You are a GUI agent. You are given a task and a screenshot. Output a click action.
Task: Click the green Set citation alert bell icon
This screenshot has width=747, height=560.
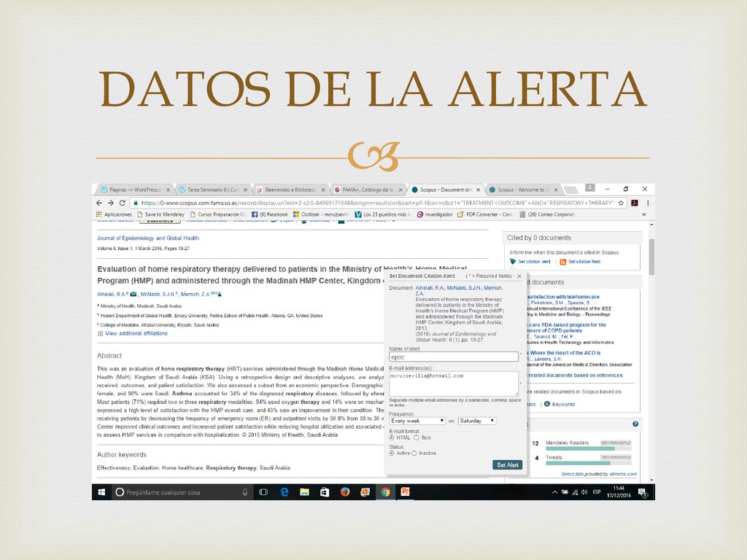point(513,262)
